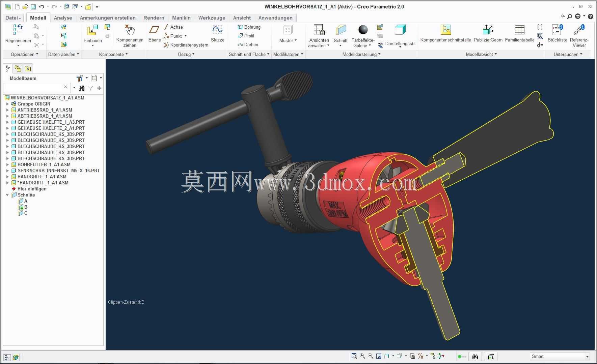Open the Operationen group dropdown
Image resolution: width=597 pixels, height=364 pixels.
(x=24, y=54)
